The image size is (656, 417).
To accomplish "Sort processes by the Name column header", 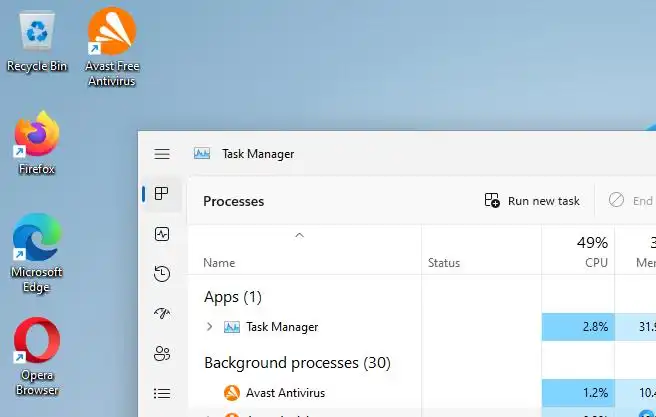I will 219,263.
